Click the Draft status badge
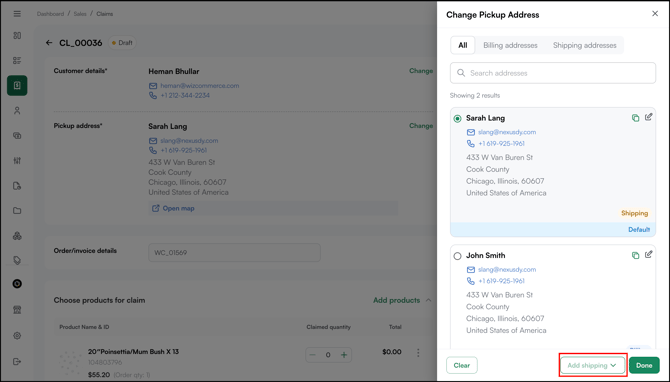The height and width of the screenshot is (382, 670). coord(122,43)
